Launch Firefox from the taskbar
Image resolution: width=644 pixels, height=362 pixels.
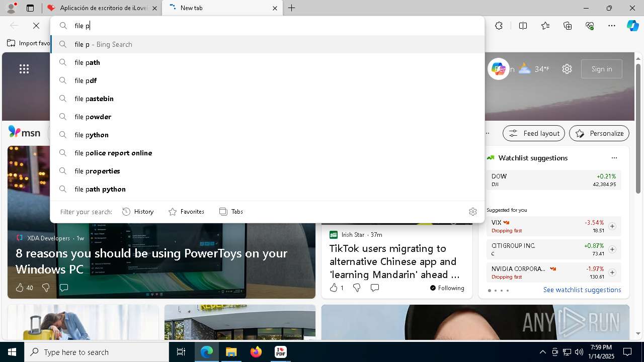coord(256,352)
